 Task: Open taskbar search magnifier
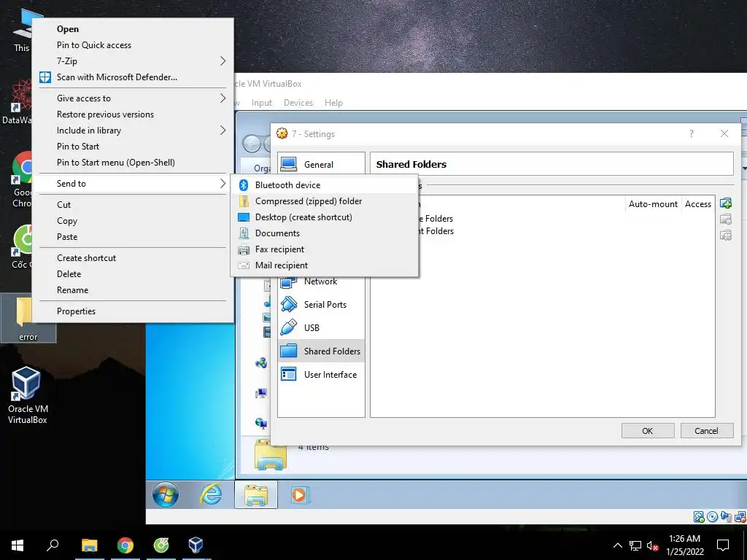tap(53, 545)
